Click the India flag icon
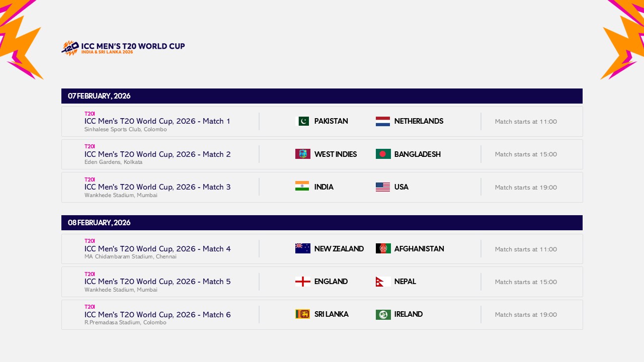This screenshot has height=362, width=644. (x=302, y=187)
